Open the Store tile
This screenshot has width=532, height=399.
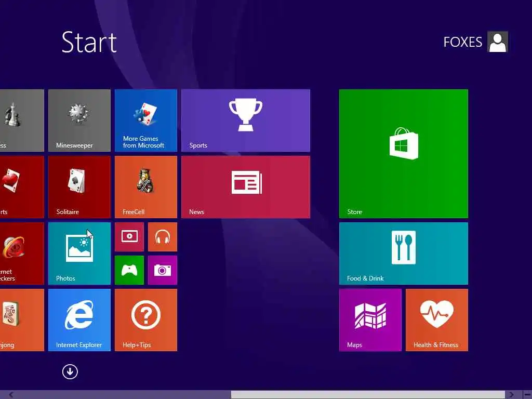[x=403, y=154]
